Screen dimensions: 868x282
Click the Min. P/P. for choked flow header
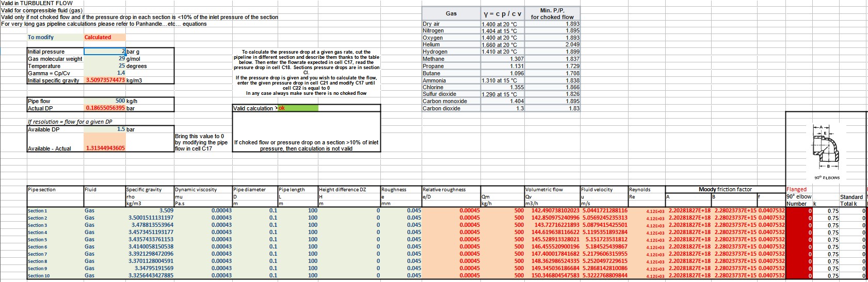click(x=552, y=13)
